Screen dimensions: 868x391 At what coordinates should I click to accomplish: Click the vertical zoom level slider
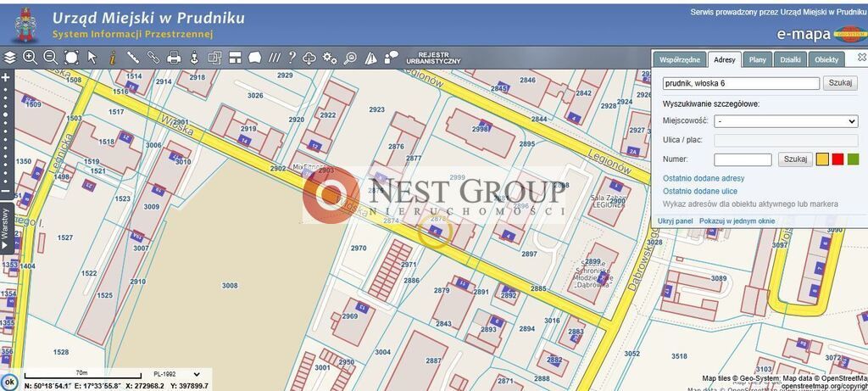[6, 134]
